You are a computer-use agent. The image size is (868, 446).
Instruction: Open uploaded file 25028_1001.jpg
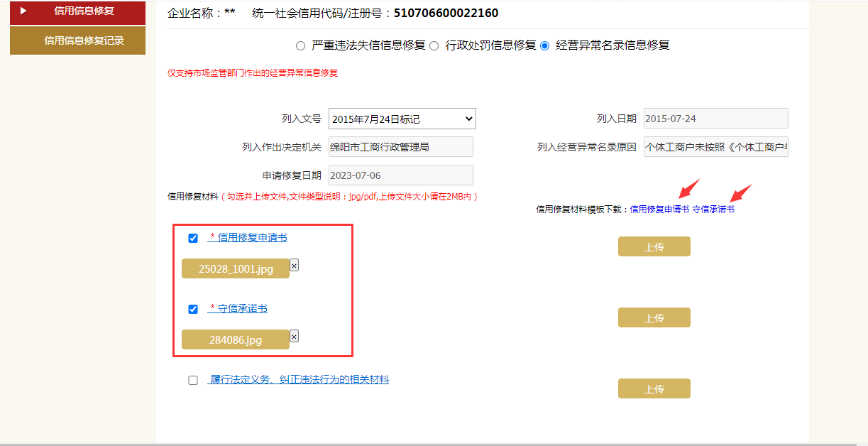pyautogui.click(x=235, y=268)
